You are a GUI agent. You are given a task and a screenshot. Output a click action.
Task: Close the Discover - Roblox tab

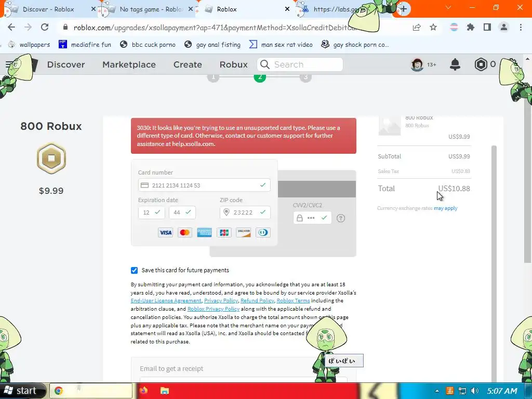(x=94, y=9)
